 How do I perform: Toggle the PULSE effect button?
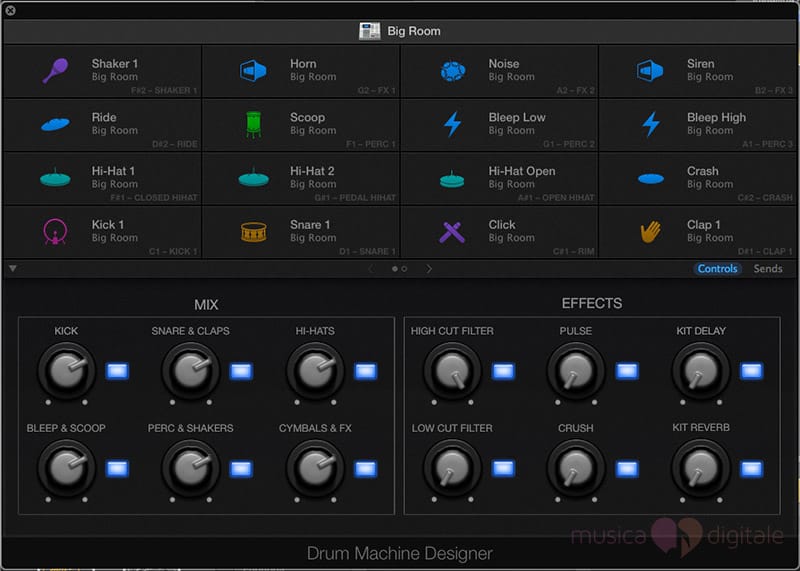coord(627,371)
